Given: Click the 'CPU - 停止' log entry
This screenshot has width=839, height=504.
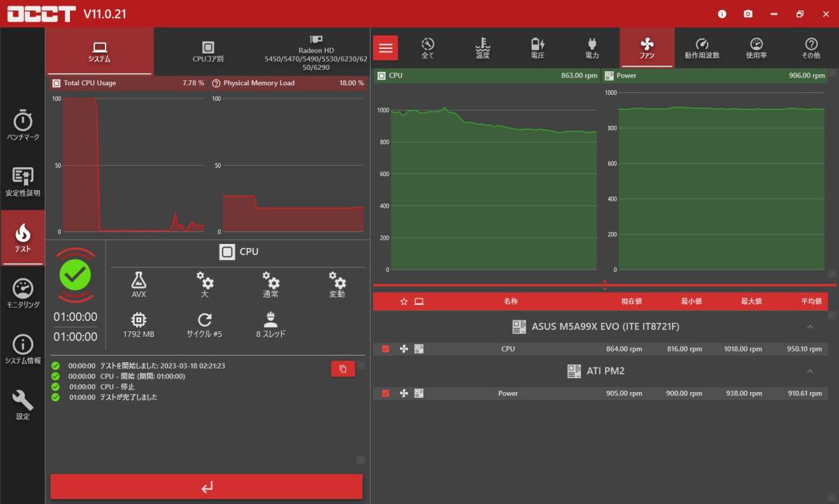Looking at the screenshot, I should (x=117, y=387).
